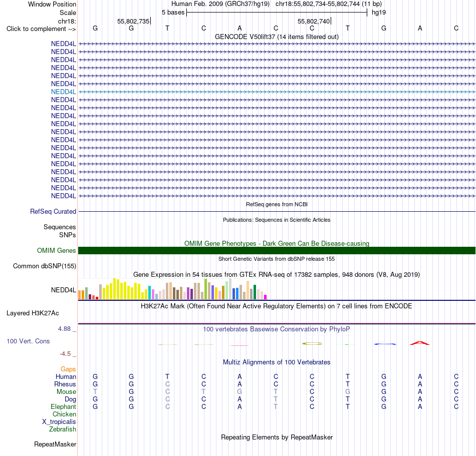The image size is (476, 456).
Task: Click the NEDD4L GTEx expression bar chart
Action: (172, 289)
